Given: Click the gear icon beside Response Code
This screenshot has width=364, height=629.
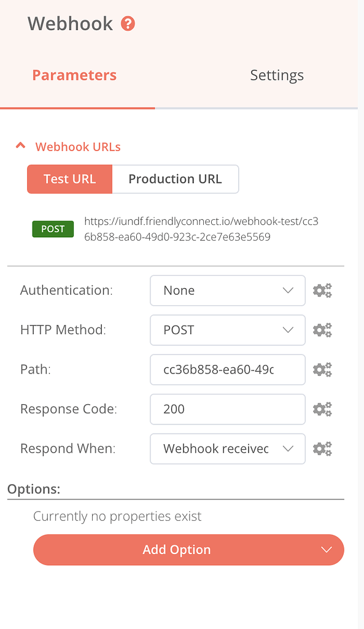Looking at the screenshot, I should [322, 409].
